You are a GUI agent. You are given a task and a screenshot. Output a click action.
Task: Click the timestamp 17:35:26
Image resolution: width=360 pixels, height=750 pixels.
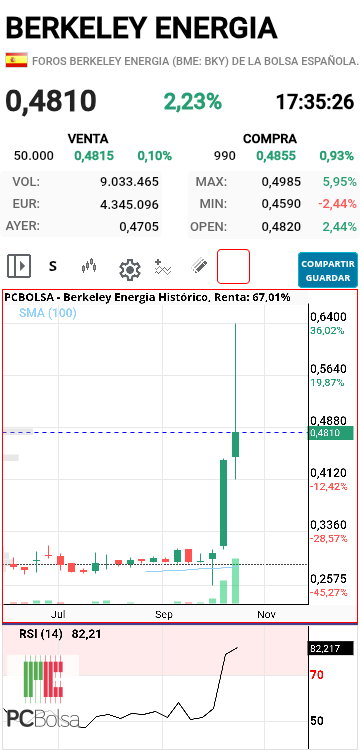coord(315,102)
